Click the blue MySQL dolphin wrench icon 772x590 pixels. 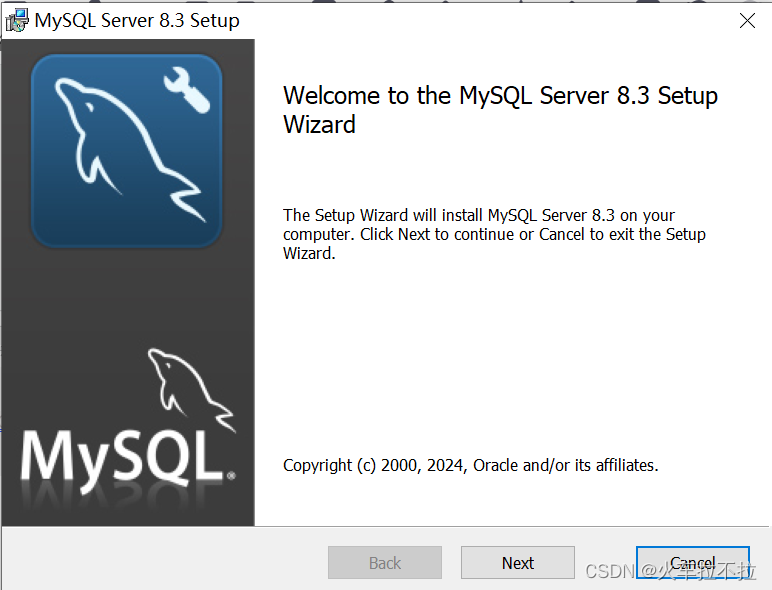coord(127,151)
